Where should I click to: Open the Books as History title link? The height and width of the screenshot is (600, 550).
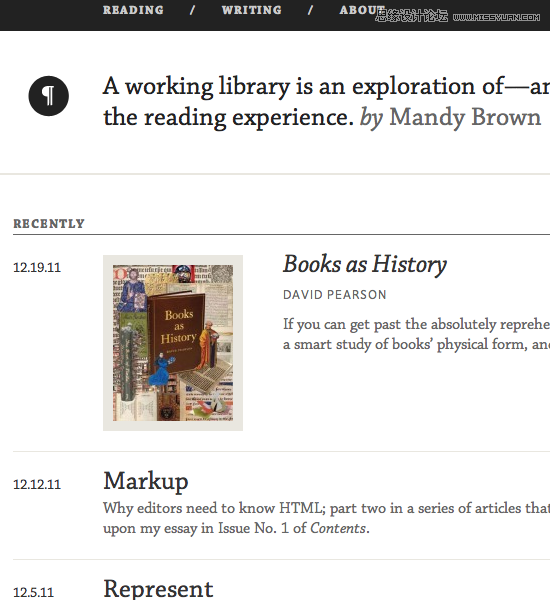pos(365,264)
